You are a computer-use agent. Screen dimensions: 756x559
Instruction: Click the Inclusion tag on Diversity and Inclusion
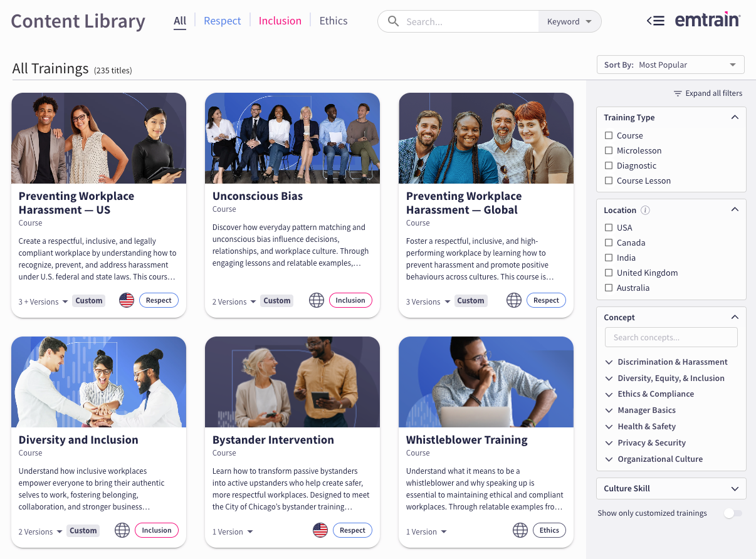[x=157, y=530]
